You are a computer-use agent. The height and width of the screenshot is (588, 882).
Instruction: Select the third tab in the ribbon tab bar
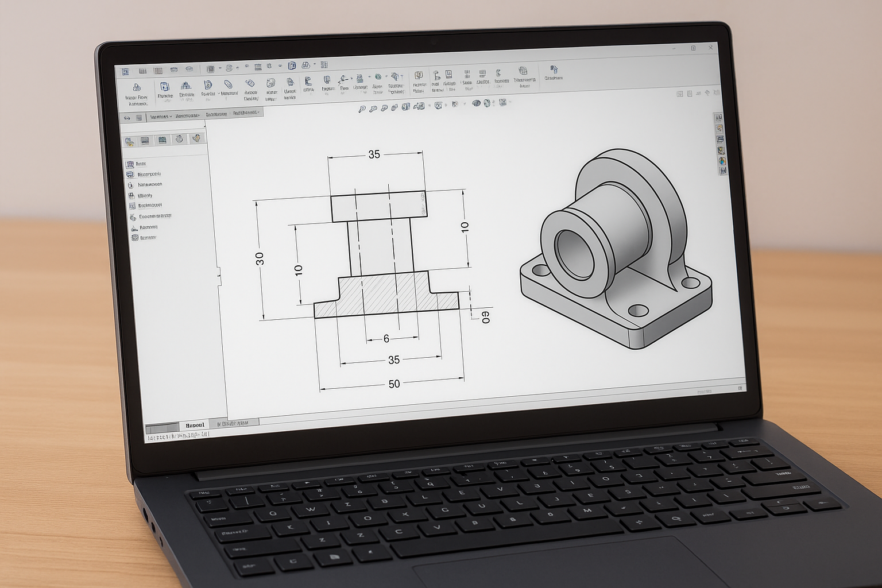[x=216, y=114]
